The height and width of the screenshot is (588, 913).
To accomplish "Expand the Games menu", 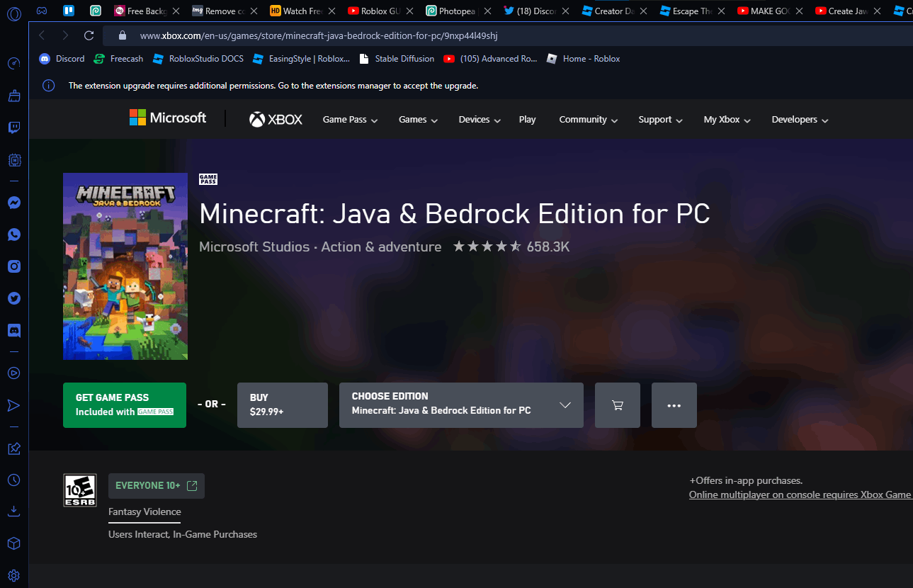I will click(x=418, y=120).
